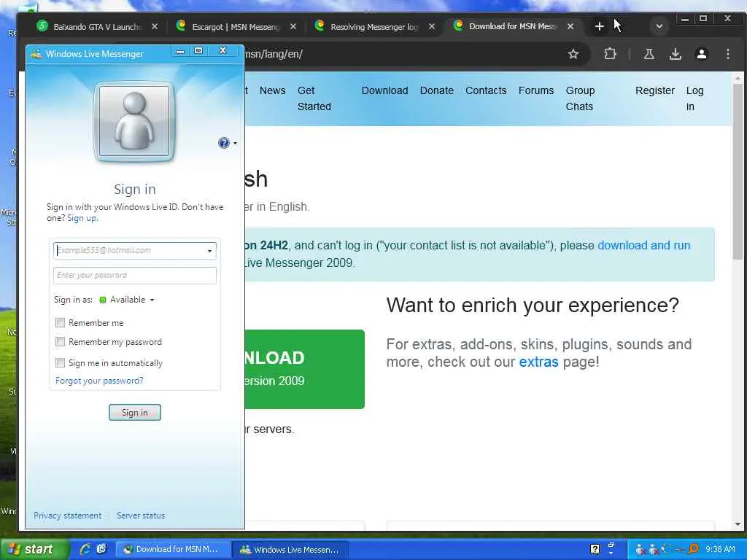
Task: Click the 9:38 AM system clock
Action: pyautogui.click(x=720, y=549)
